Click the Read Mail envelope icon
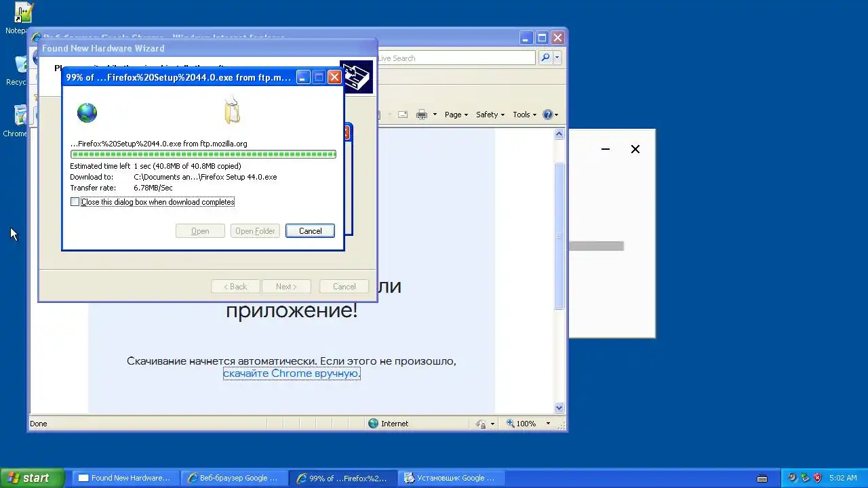Screen dimensions: 868x488 point(403,115)
